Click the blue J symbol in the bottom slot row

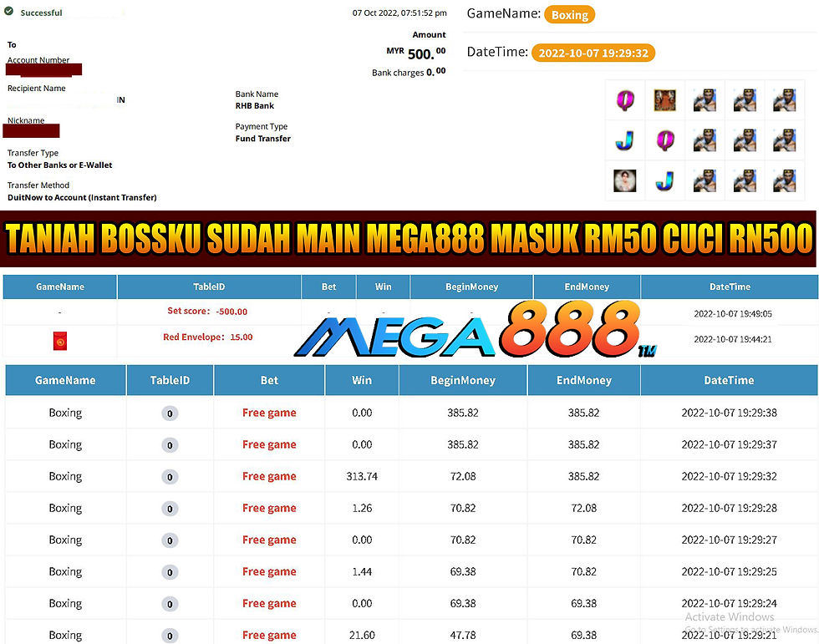[x=665, y=181]
